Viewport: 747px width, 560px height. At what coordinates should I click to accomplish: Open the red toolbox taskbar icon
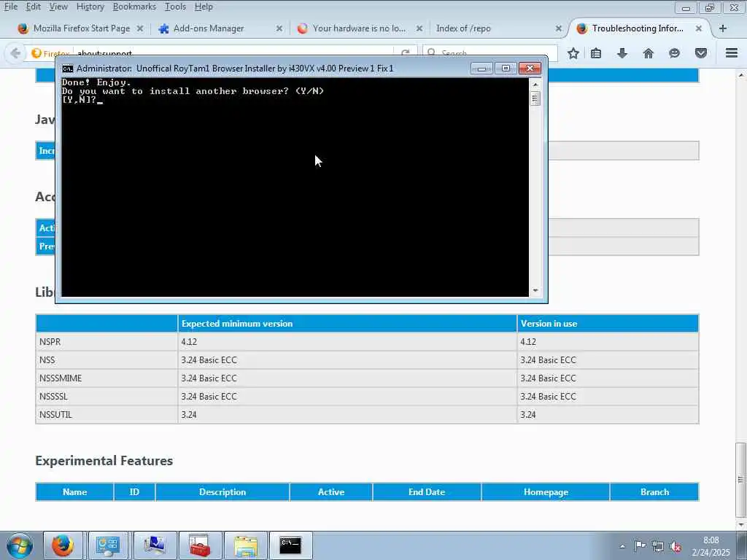pos(200,545)
